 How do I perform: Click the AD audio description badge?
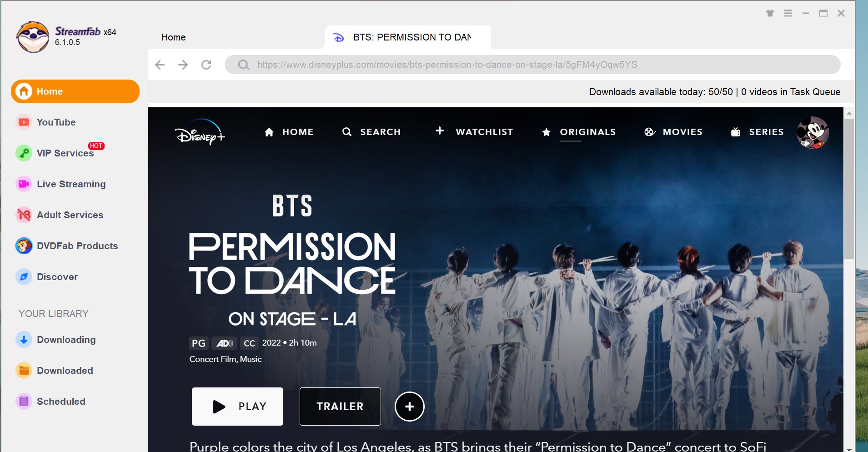(225, 343)
